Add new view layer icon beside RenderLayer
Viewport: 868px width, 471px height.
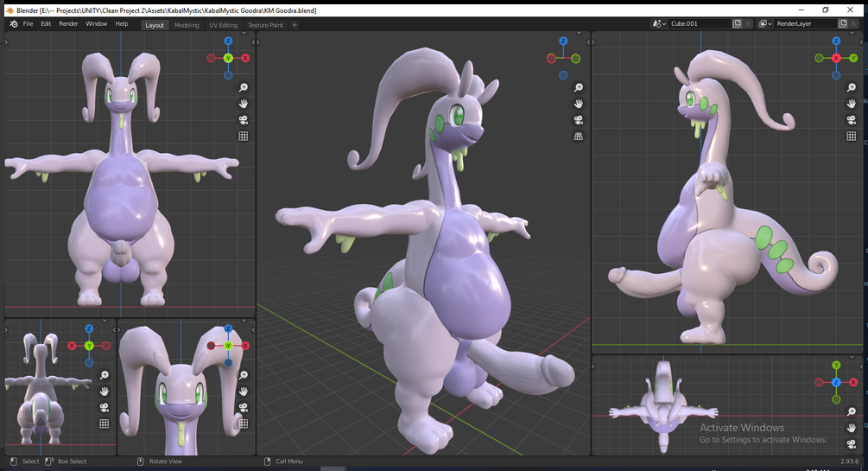click(x=843, y=24)
